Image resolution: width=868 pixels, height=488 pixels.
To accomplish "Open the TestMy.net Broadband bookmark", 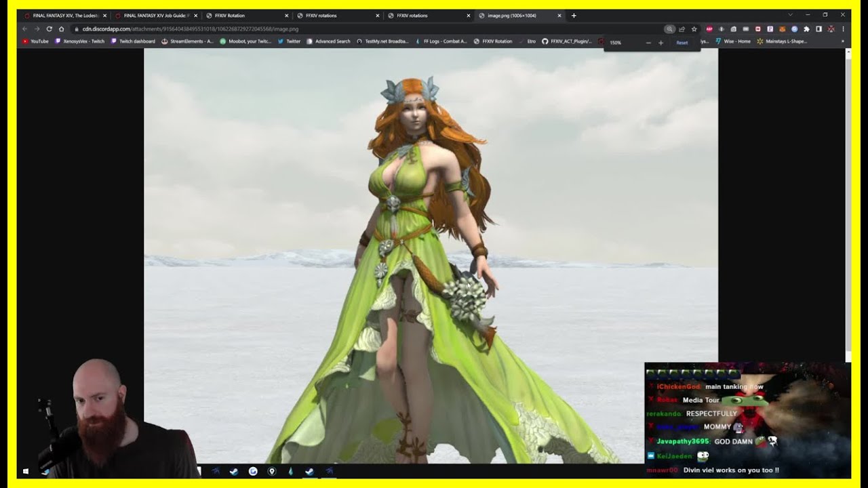I will click(382, 41).
